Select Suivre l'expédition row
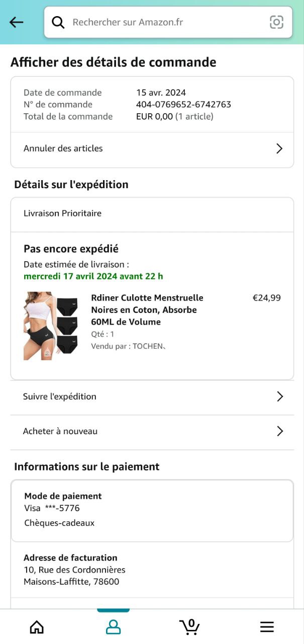 point(60,396)
